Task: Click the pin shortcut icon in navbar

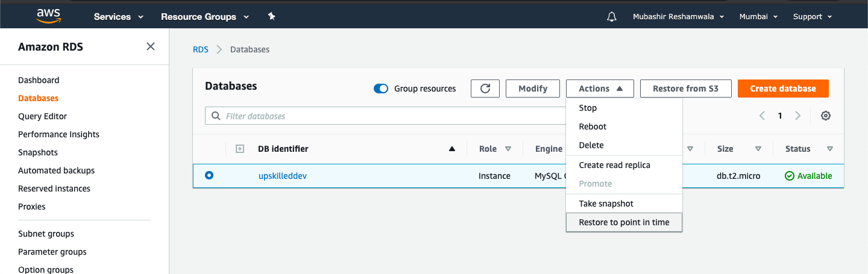Action: click(271, 17)
